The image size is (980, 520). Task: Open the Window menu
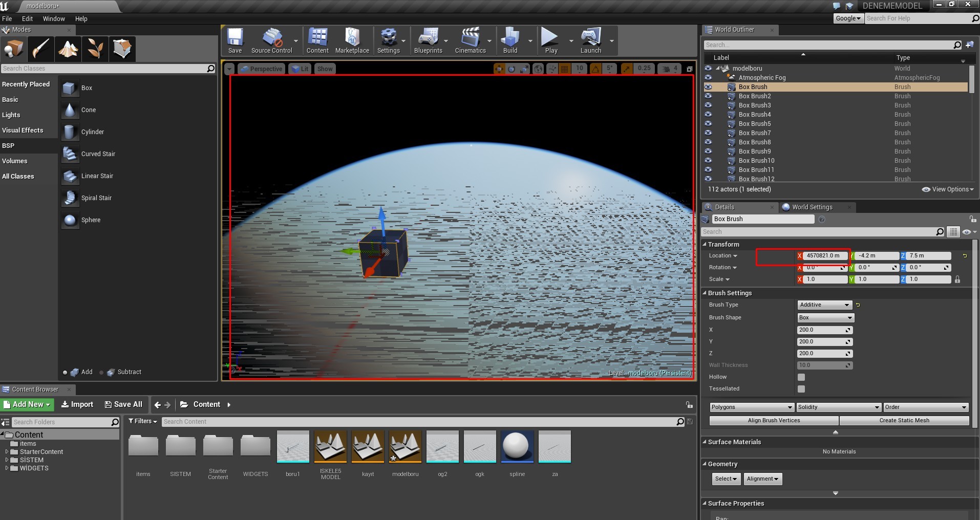click(x=54, y=19)
